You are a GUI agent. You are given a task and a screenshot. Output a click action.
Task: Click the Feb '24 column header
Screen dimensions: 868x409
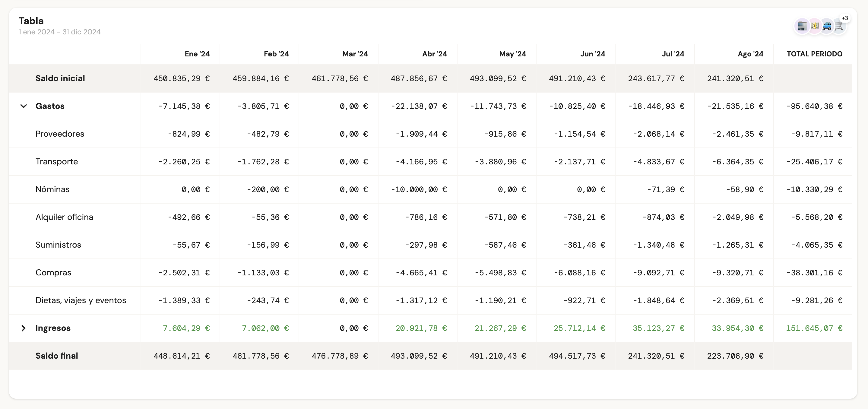tap(276, 54)
